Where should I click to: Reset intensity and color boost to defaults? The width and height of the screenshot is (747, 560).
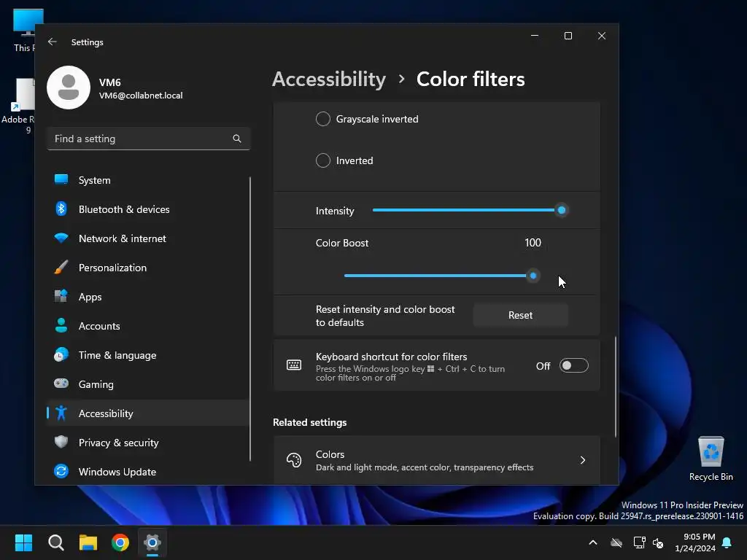[x=520, y=315]
